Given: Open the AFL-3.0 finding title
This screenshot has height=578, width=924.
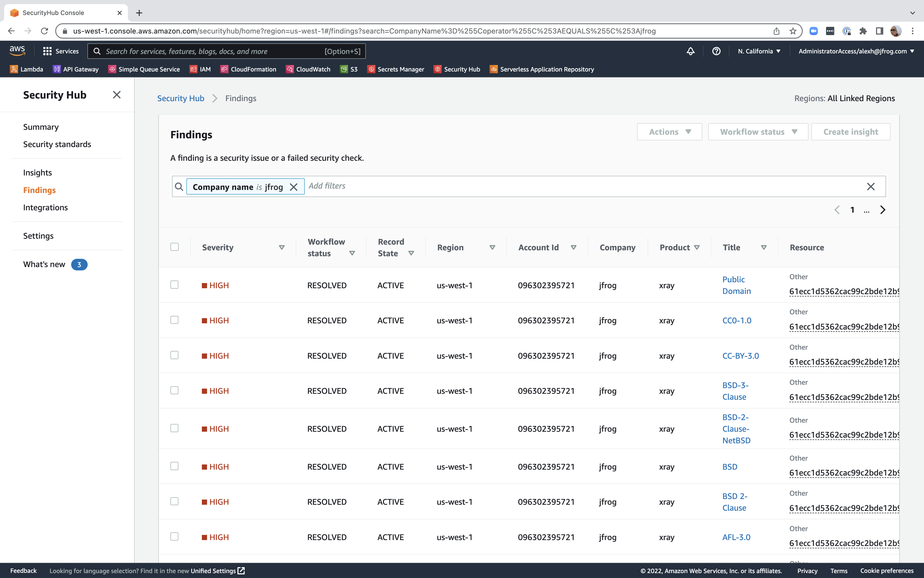Looking at the screenshot, I should 736,537.
